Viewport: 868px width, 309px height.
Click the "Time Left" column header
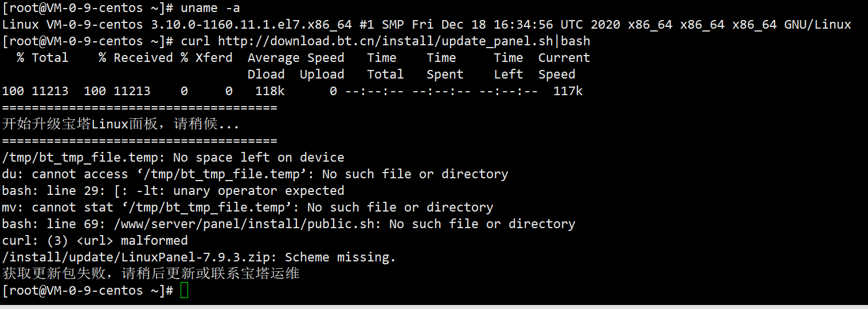pos(509,66)
